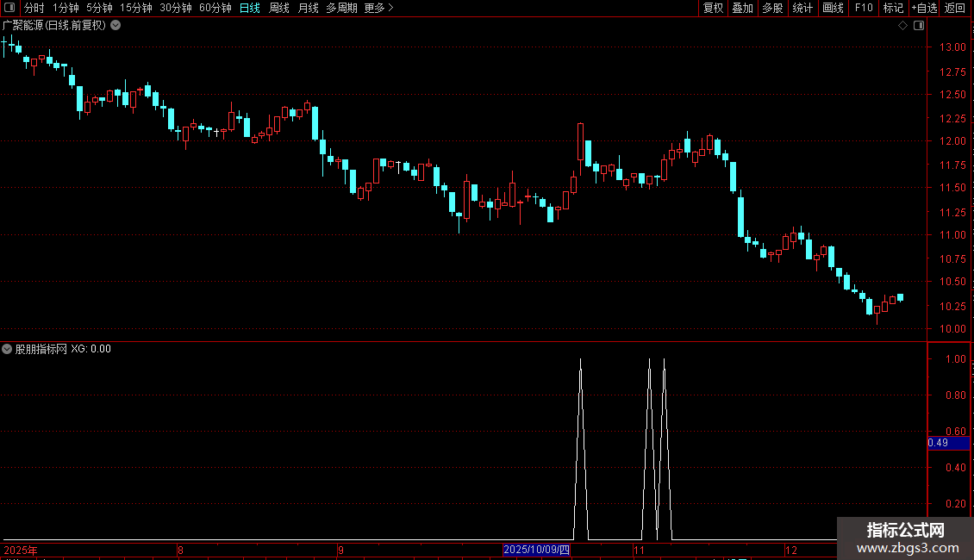
Task: Click the 0.20 indicator axis label
Action: 955,503
